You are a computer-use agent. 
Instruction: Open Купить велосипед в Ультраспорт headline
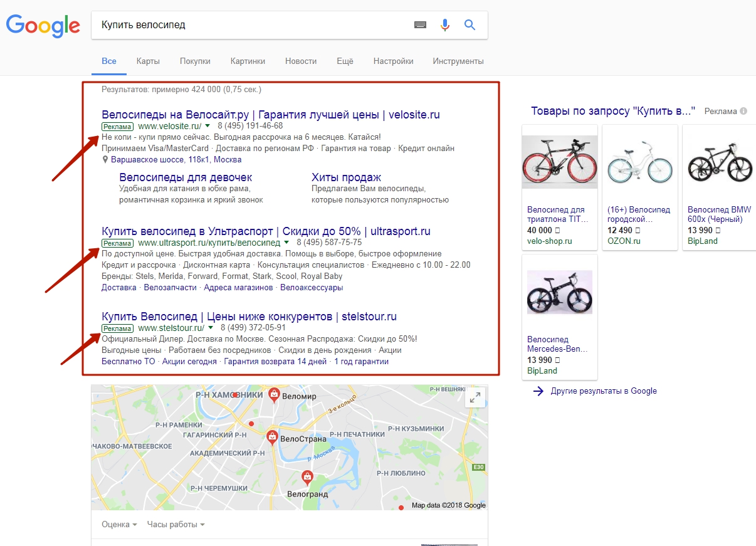coord(266,231)
